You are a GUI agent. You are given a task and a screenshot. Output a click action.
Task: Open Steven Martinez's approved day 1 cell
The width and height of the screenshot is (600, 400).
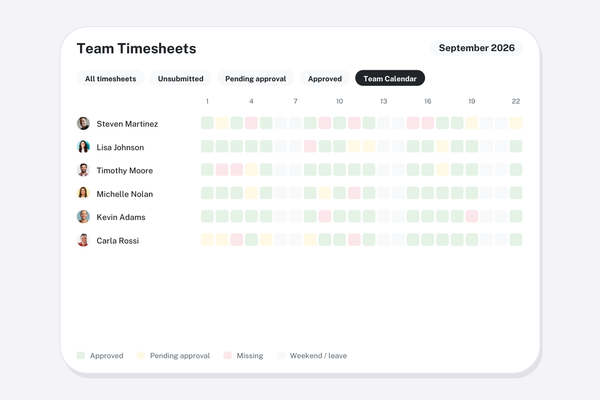point(207,123)
